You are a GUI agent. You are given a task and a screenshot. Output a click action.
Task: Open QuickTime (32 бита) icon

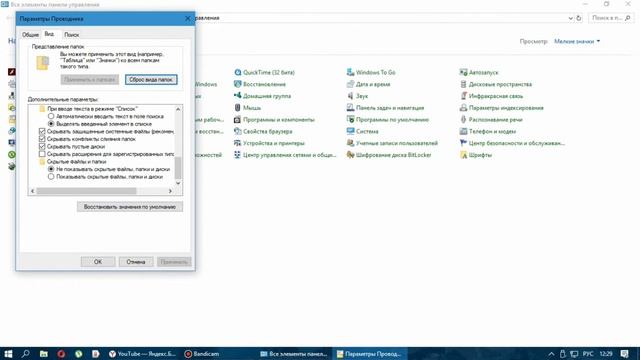pyautogui.click(x=238, y=72)
